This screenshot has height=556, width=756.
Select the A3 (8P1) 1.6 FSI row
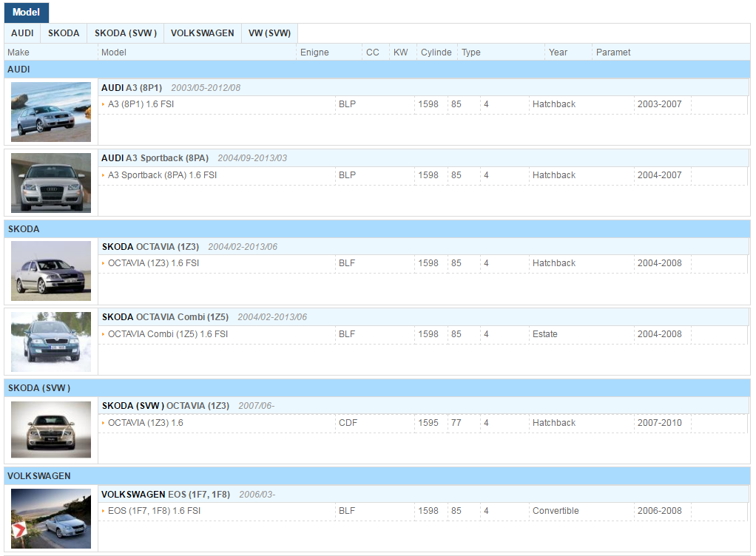pyautogui.click(x=423, y=104)
